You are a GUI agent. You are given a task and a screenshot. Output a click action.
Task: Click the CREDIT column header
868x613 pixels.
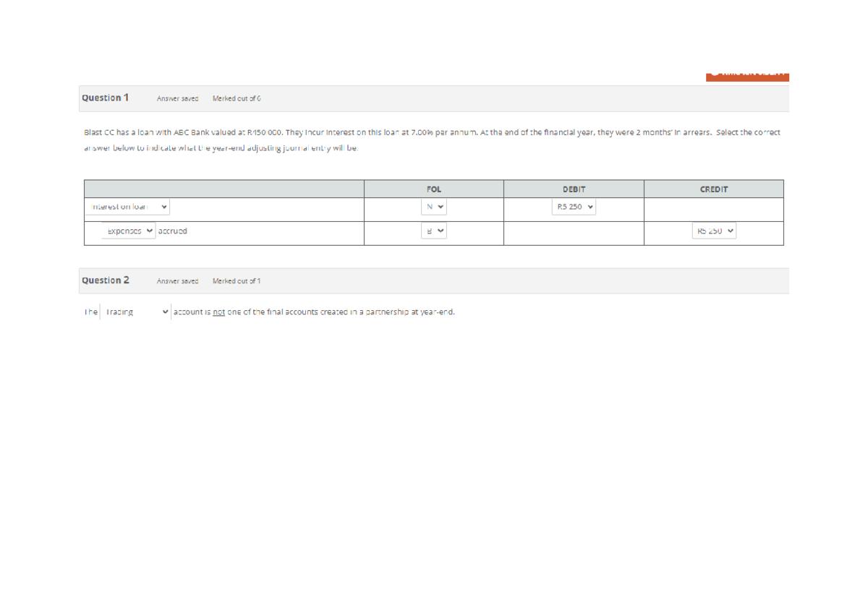(x=714, y=189)
